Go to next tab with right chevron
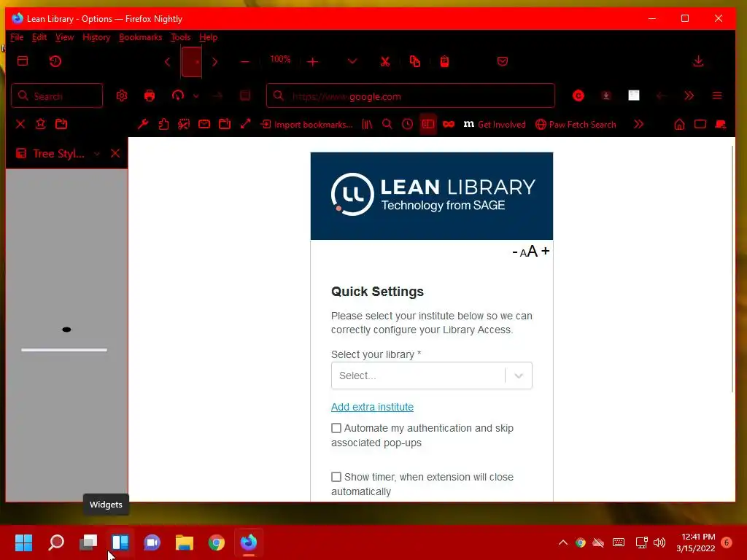Image resolution: width=747 pixels, height=560 pixels. [215, 62]
